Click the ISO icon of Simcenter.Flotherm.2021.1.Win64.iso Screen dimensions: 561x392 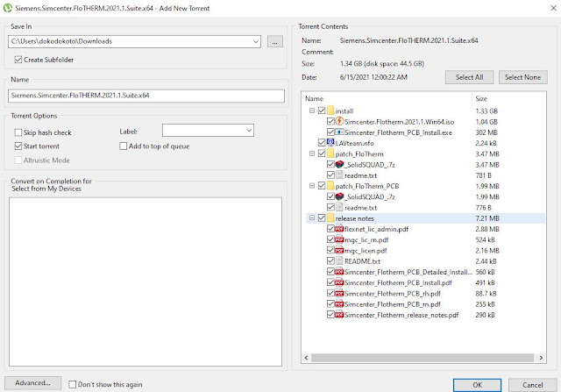(339, 121)
